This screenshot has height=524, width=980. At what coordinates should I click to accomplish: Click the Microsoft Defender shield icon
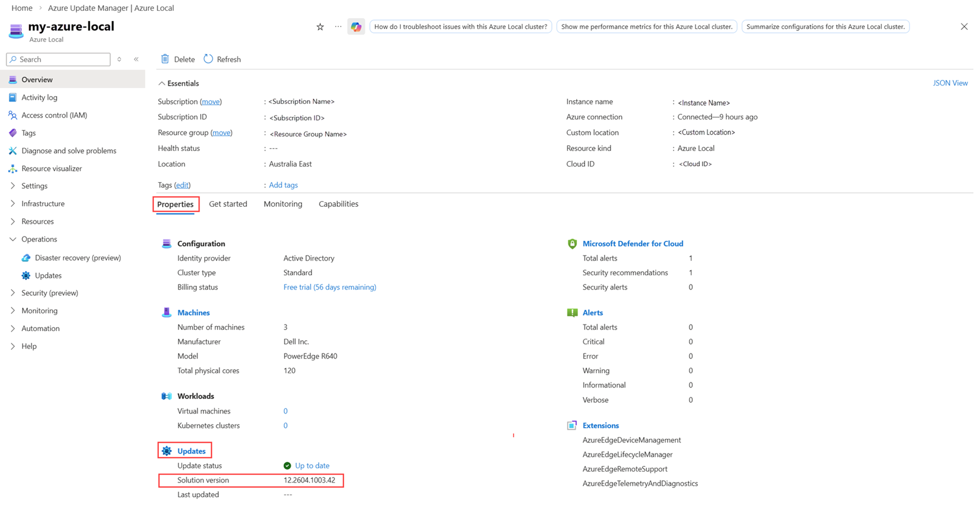(572, 243)
